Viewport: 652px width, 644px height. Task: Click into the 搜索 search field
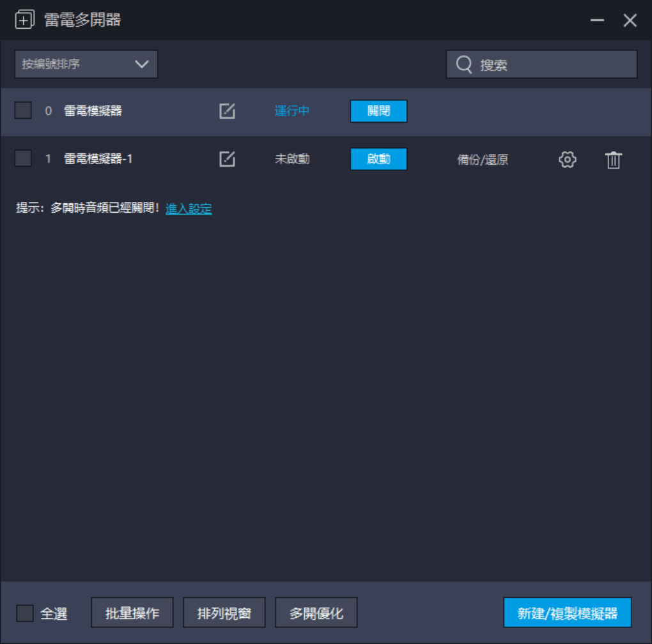541,65
